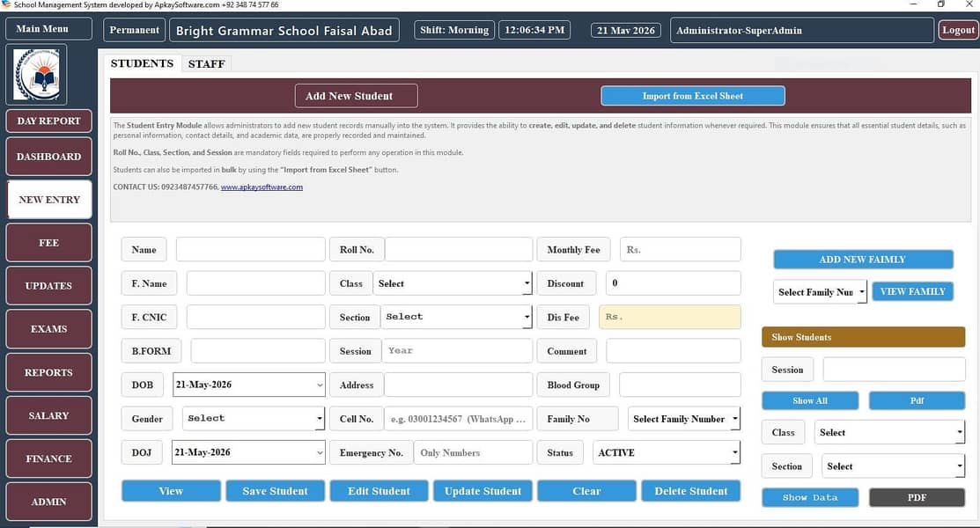Click the Save Student button
Viewport: 980px width, 528px height.
click(275, 491)
